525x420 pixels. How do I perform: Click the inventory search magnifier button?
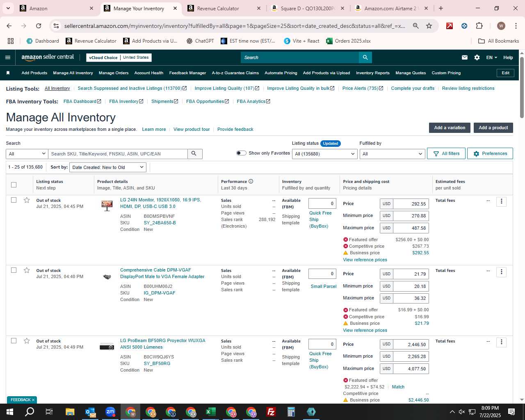(x=194, y=154)
